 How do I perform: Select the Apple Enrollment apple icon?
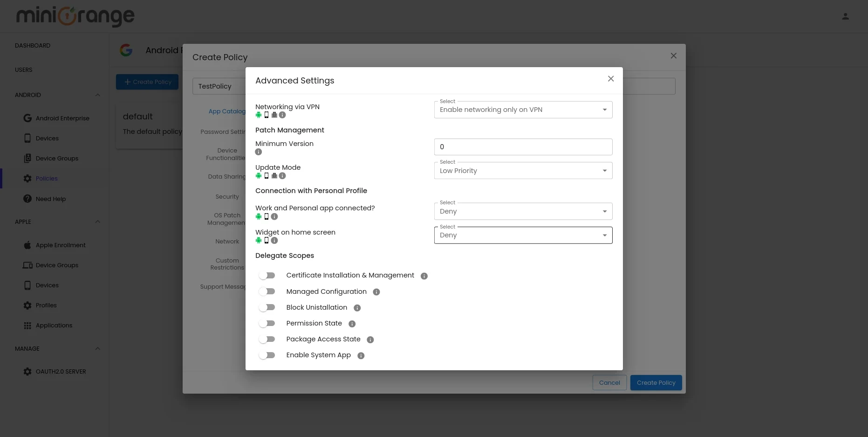[27, 245]
